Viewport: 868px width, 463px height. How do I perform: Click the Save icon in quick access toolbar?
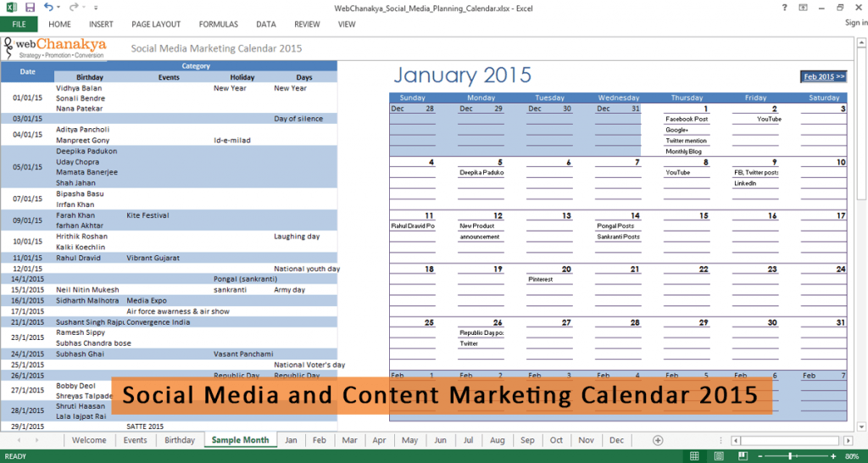(30, 8)
